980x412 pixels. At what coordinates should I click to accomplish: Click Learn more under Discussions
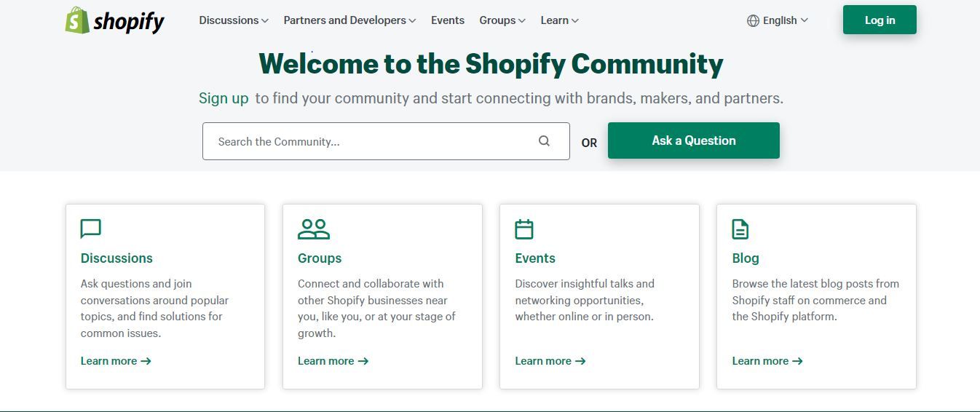click(x=116, y=361)
